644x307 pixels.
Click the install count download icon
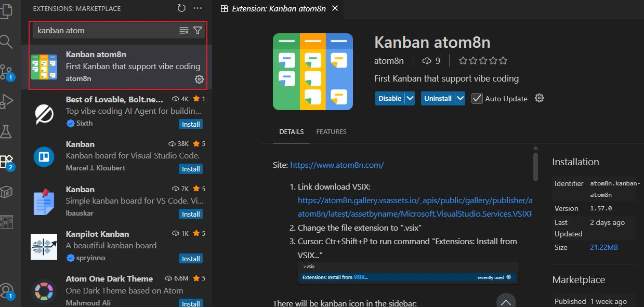point(427,61)
